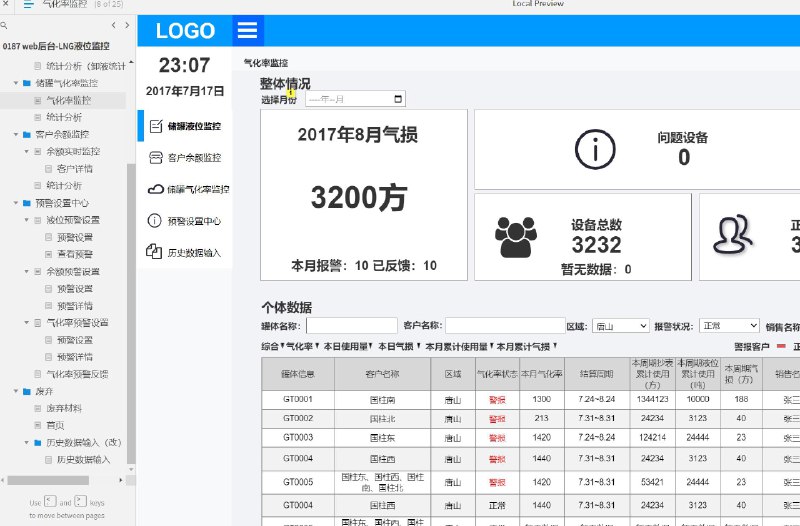Click the 罐体名称 search input field
Image resolution: width=800 pixels, height=526 pixels.
tap(352, 325)
